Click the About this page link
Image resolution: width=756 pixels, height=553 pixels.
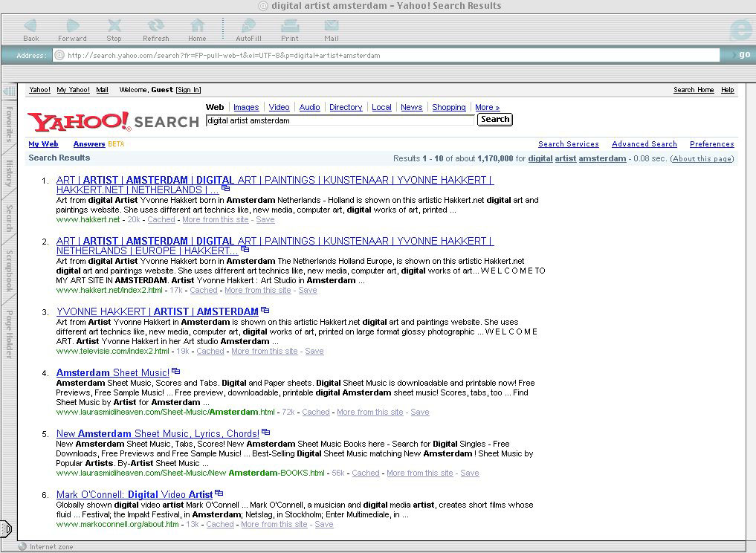click(x=702, y=158)
